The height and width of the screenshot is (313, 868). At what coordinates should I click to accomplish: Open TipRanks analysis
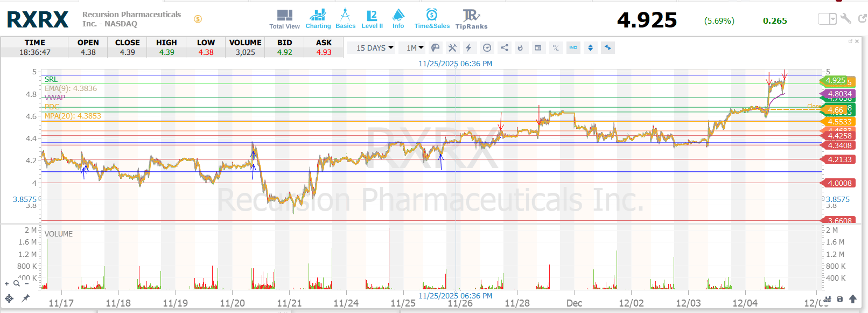point(471,19)
